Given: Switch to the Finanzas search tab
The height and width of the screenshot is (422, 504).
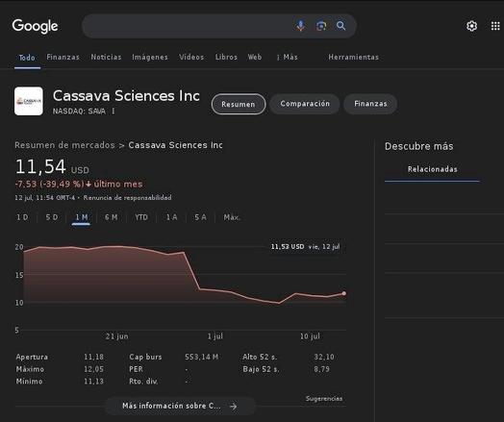Looking at the screenshot, I should tap(63, 57).
